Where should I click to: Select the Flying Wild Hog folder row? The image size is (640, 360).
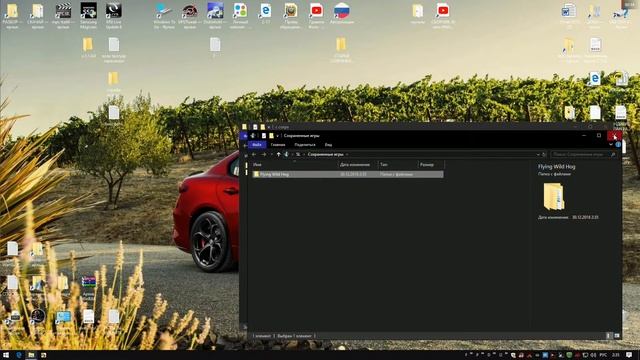click(x=347, y=174)
